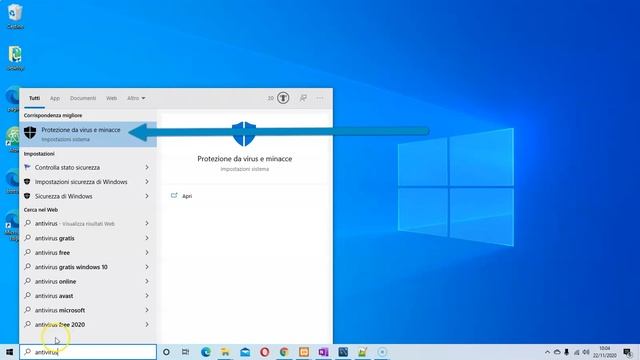
Task: Click the Cortana circle icon in taskbar
Action: point(166,352)
